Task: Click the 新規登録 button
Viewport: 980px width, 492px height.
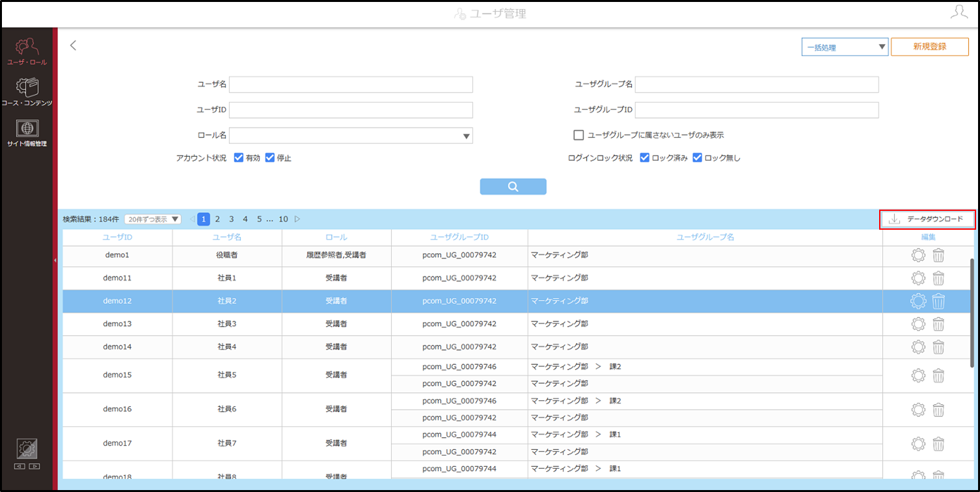Action: tap(930, 47)
